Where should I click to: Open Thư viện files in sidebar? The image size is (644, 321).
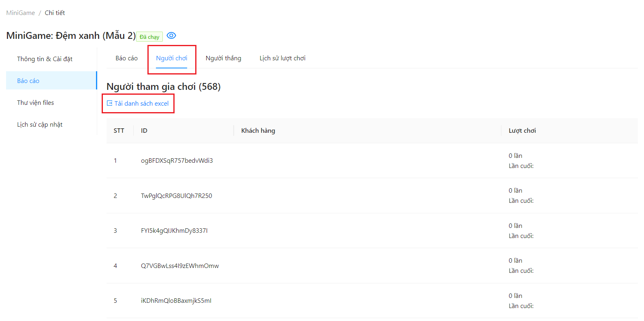tap(35, 103)
